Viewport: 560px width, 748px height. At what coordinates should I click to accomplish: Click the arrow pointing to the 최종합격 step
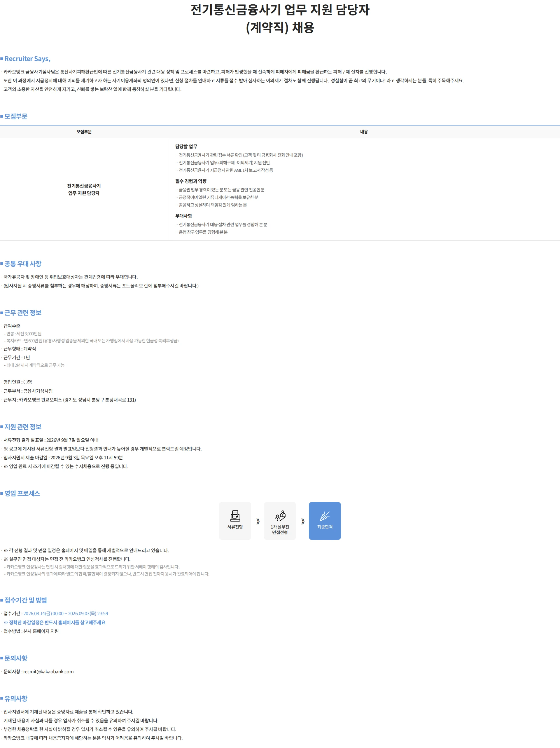(x=303, y=521)
